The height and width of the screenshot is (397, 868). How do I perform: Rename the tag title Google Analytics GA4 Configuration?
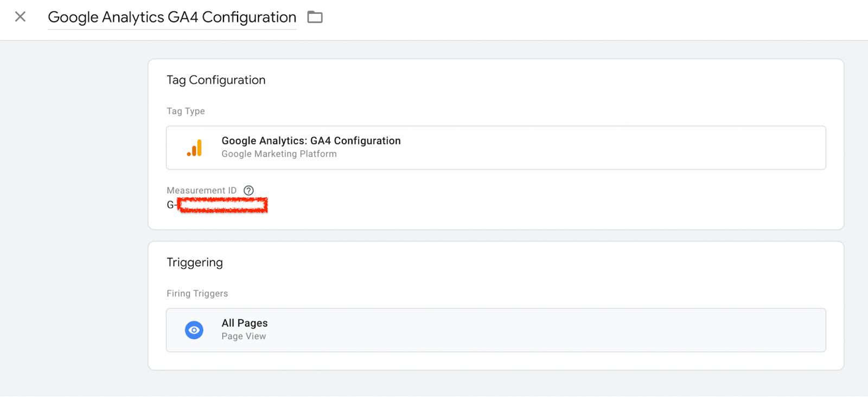pyautogui.click(x=172, y=17)
